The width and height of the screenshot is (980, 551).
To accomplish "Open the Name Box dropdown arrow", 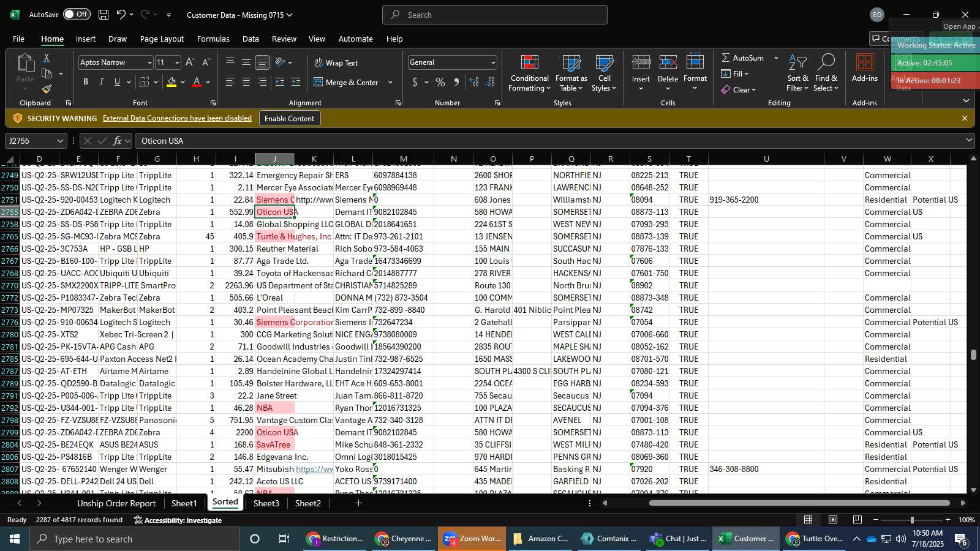I will 60,141.
